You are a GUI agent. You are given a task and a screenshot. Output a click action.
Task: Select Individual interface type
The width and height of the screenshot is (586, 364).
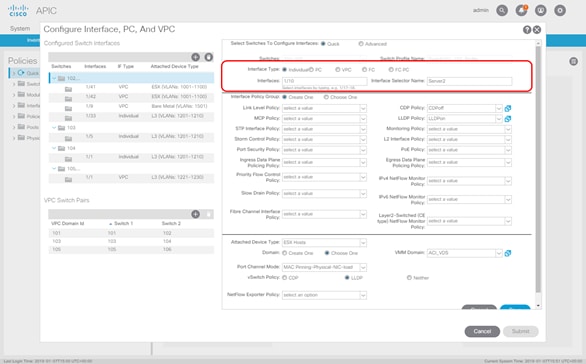coord(284,70)
